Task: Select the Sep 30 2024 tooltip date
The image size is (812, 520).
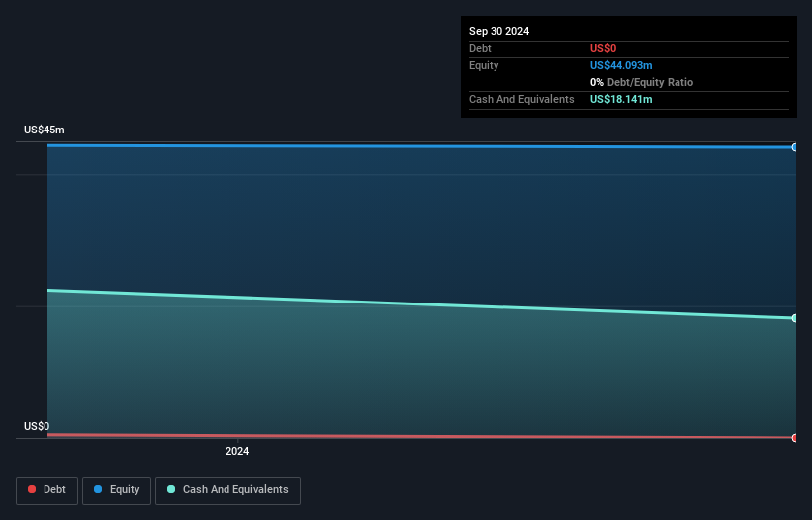Action: coord(498,31)
